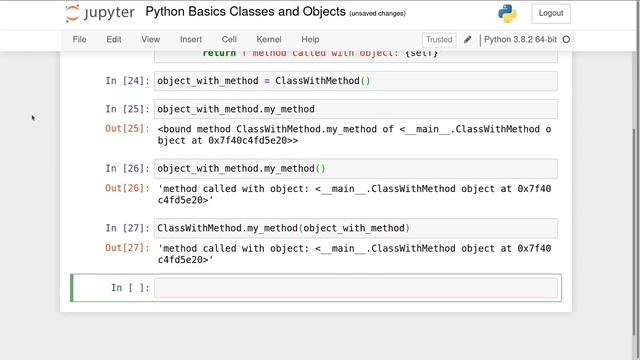Click the Out[25] bound method output text
The height and width of the screenshot is (360, 640).
[354, 135]
